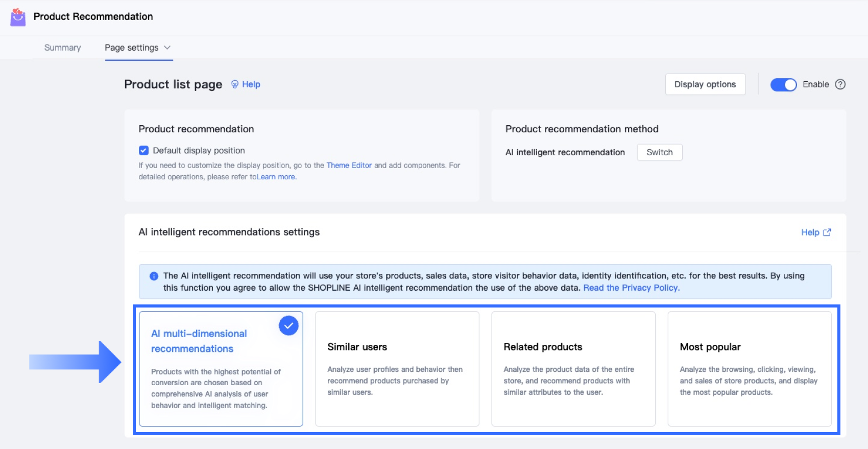The height and width of the screenshot is (449, 868).
Task: Click the external link icon next to Help
Action: click(827, 232)
